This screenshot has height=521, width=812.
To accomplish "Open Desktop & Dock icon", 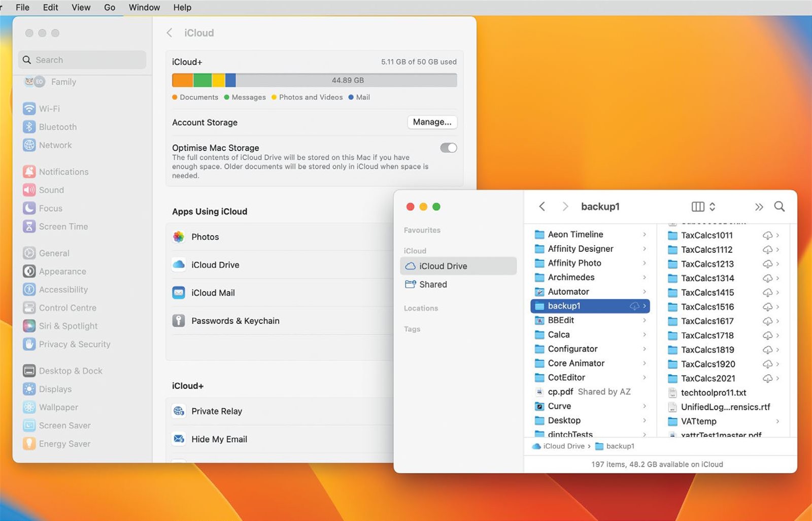I will pos(29,371).
